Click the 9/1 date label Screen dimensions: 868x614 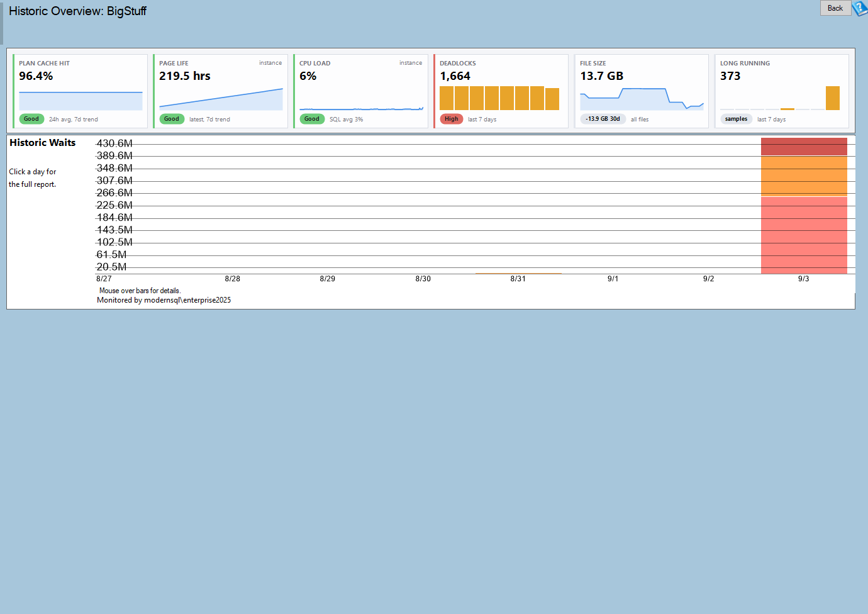(x=613, y=279)
